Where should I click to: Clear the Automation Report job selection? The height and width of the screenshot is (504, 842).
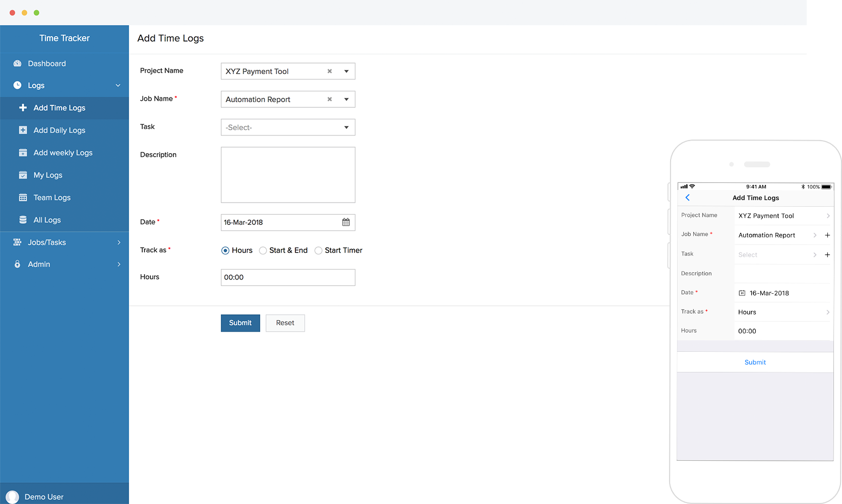(x=330, y=99)
